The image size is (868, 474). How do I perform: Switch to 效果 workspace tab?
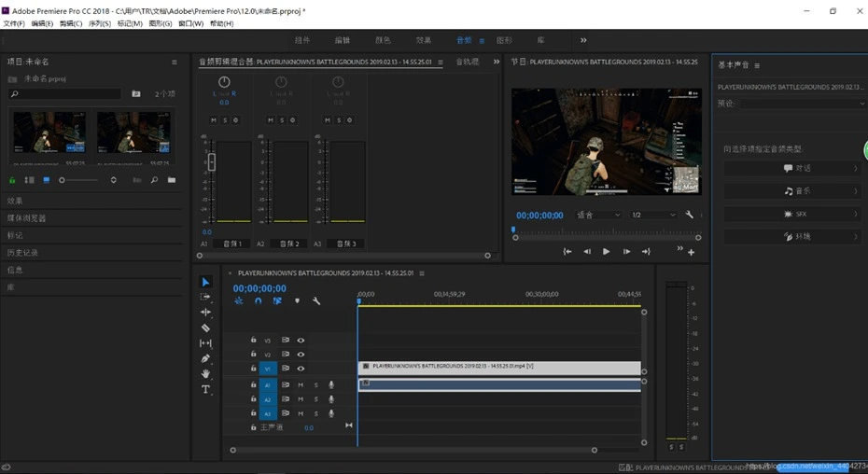(x=424, y=40)
